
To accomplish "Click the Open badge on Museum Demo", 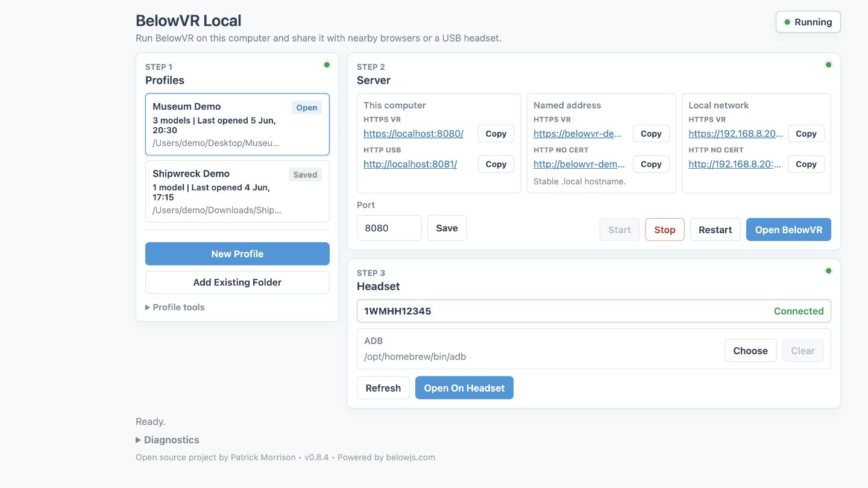I will (x=307, y=108).
